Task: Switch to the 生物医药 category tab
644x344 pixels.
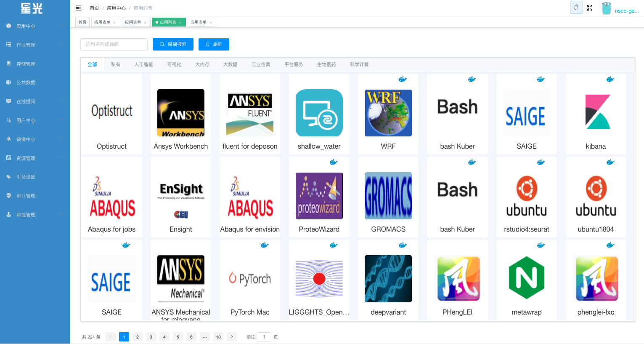Action: tap(326, 64)
